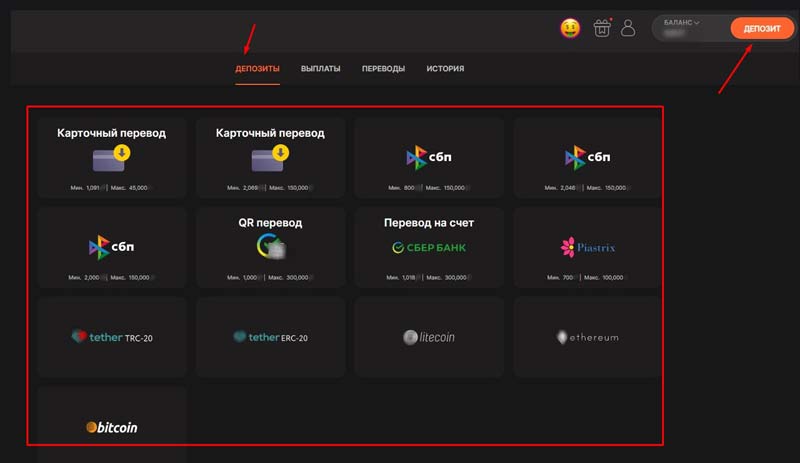Image resolution: width=800 pixels, height=463 pixels.
Task: Select the Депозиты tab
Action: (257, 69)
